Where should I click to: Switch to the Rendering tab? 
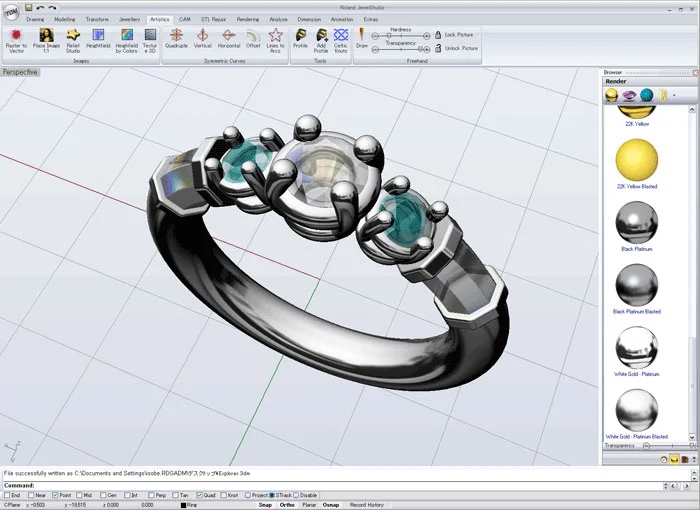248,19
